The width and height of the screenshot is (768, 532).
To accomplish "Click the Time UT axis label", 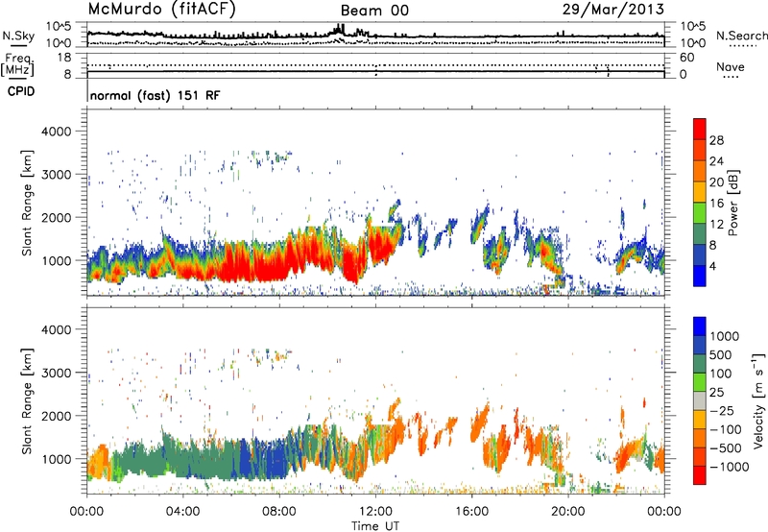I will [375, 526].
